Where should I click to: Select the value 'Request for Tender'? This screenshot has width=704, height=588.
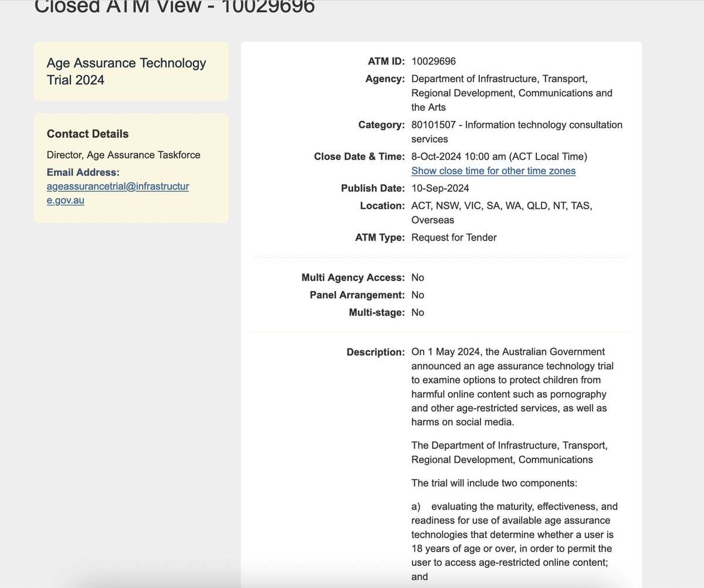coord(454,238)
